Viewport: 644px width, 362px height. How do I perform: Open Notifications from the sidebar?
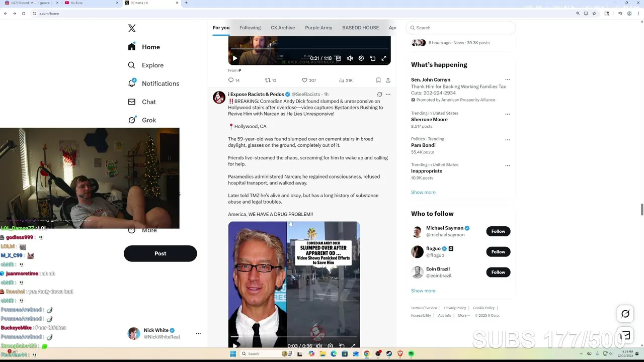(x=153, y=83)
